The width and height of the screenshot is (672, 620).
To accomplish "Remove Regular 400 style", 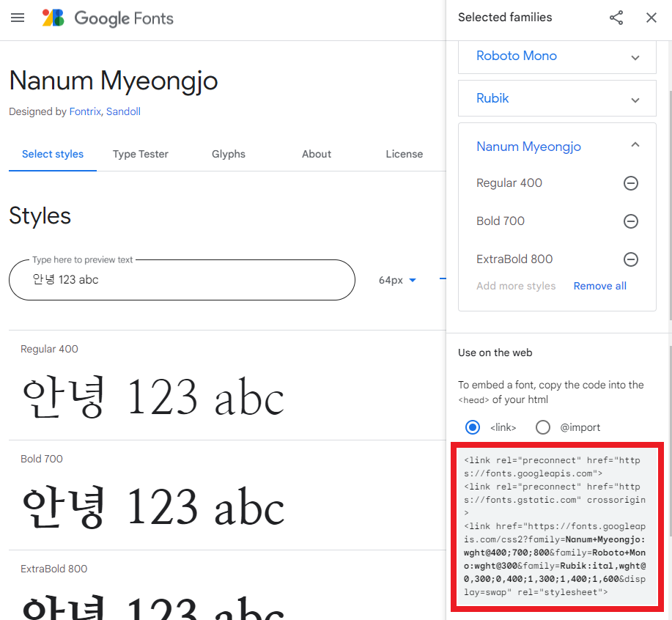I will [x=630, y=183].
